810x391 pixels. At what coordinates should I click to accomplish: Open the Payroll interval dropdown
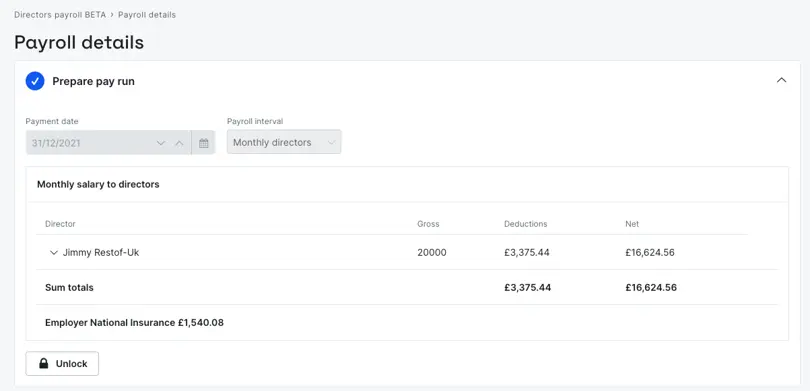pyautogui.click(x=284, y=142)
